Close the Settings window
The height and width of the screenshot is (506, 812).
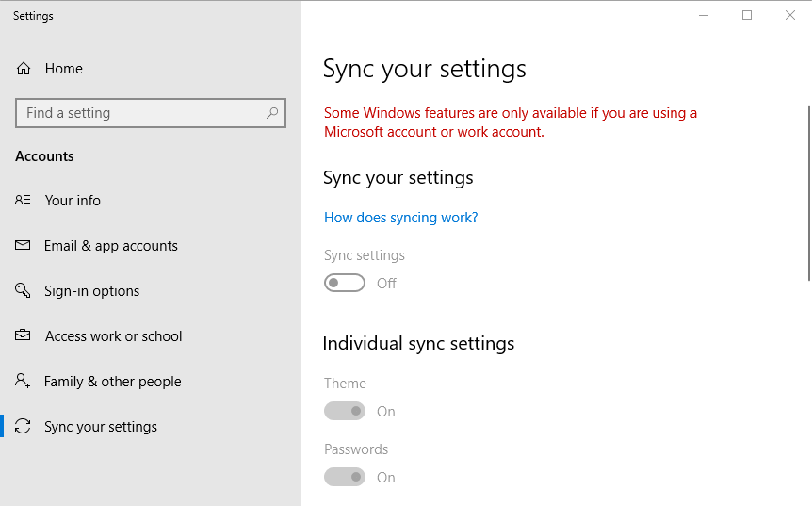coord(790,15)
